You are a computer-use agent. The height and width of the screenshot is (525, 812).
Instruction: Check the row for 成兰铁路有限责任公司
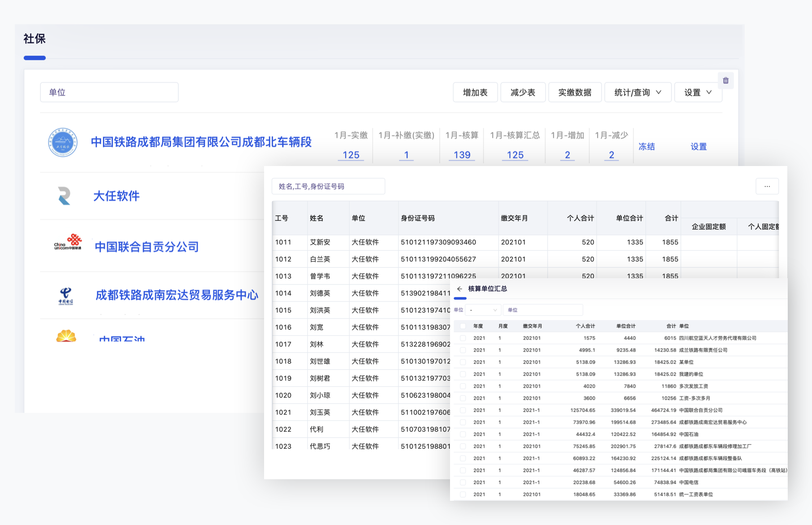463,350
